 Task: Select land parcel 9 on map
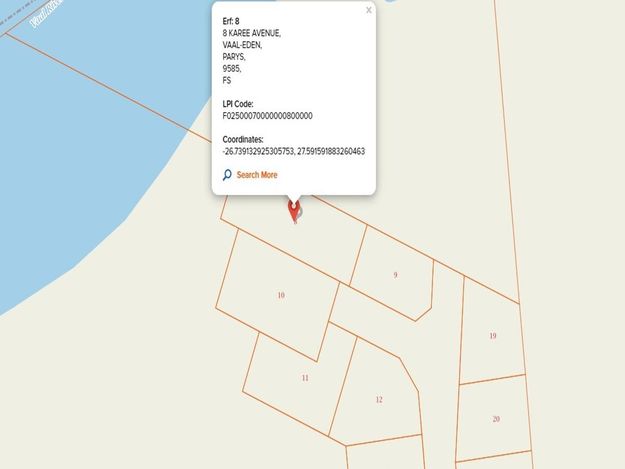395,275
